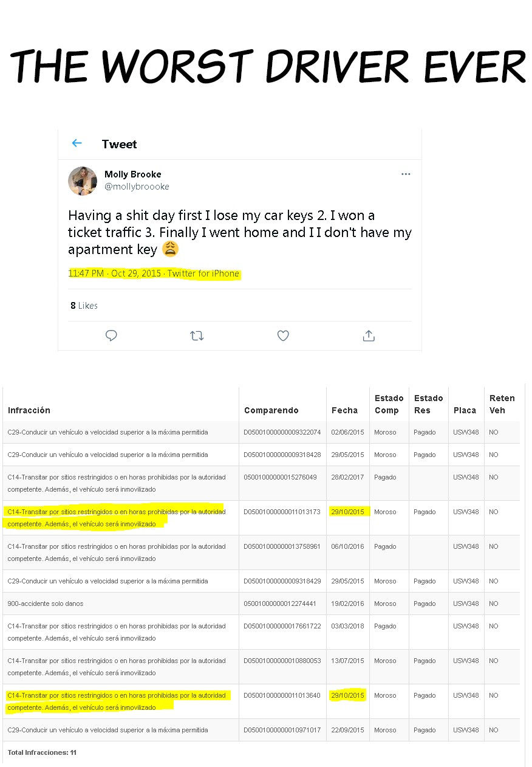This screenshot has height=767, width=532.
Task: Click the share tweet icon
Action: [369, 335]
